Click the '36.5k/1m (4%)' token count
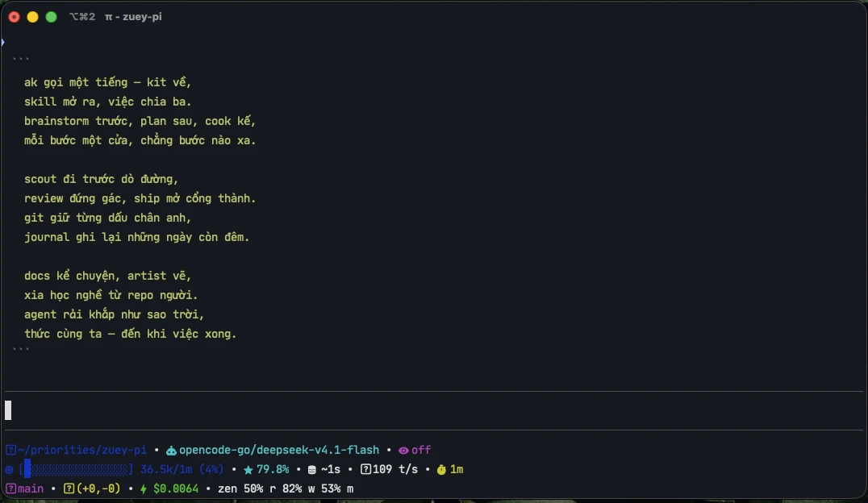 [x=182, y=469]
